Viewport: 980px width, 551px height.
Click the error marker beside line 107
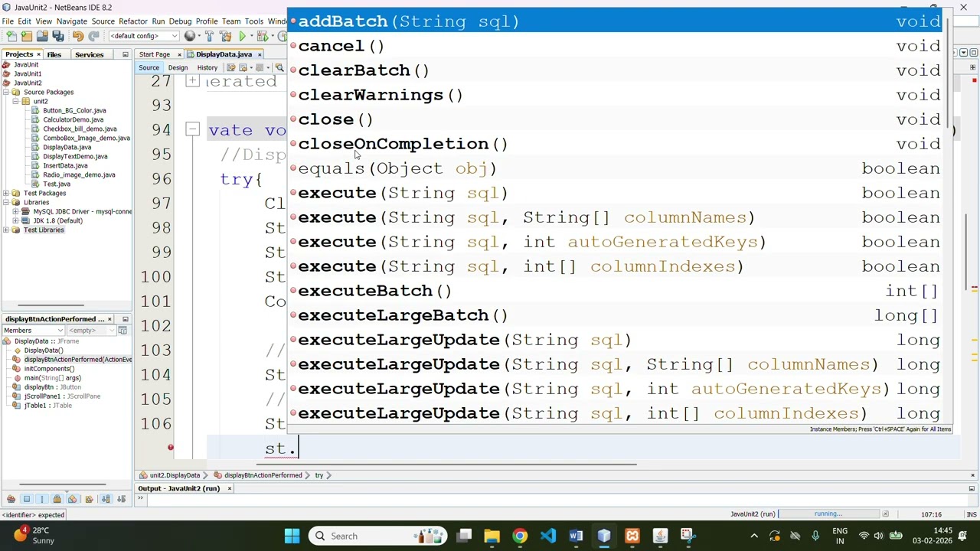(171, 448)
